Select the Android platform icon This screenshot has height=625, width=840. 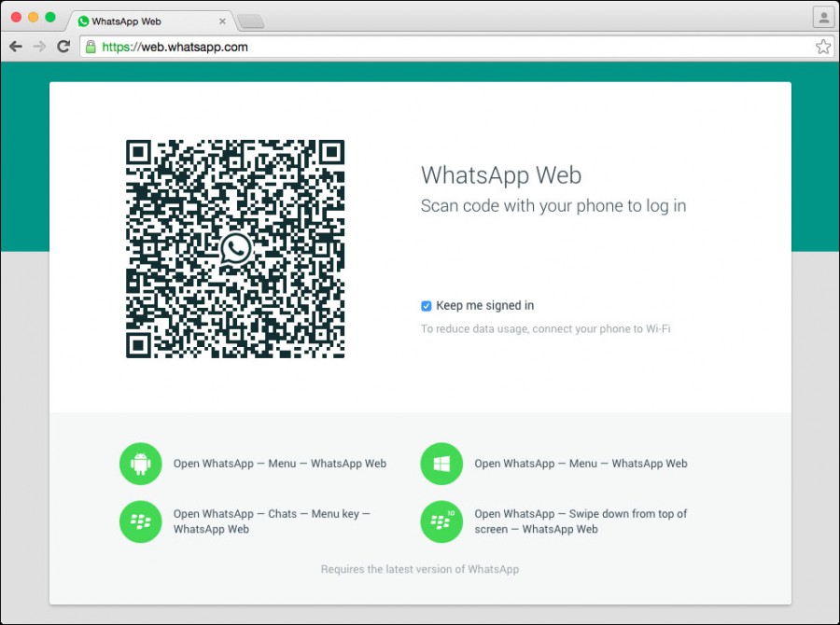coord(140,464)
